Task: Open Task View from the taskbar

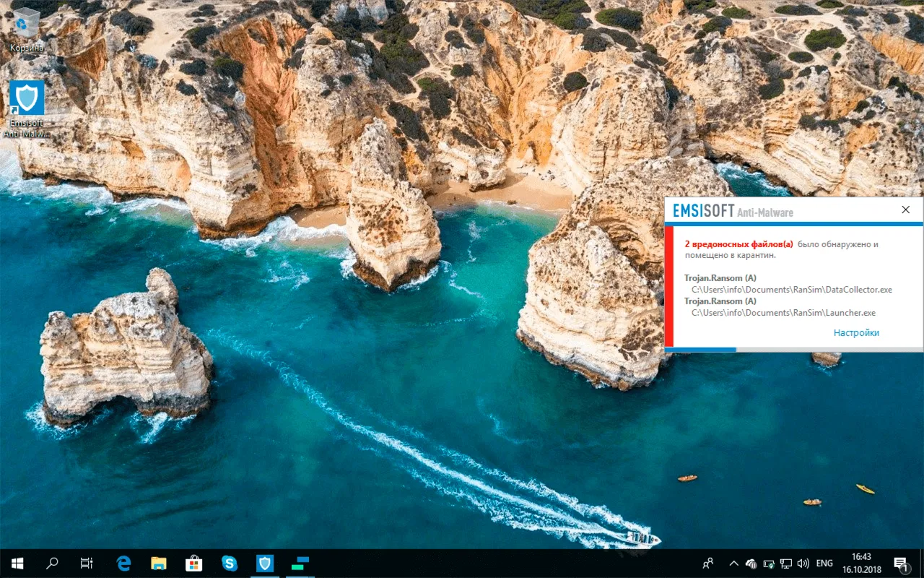Action: pyautogui.click(x=86, y=563)
